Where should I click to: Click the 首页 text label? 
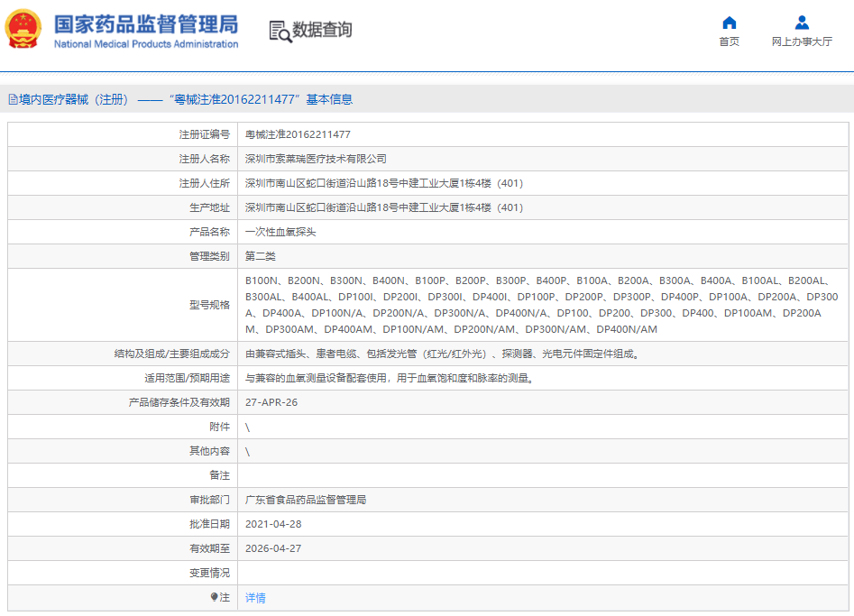[x=729, y=42]
